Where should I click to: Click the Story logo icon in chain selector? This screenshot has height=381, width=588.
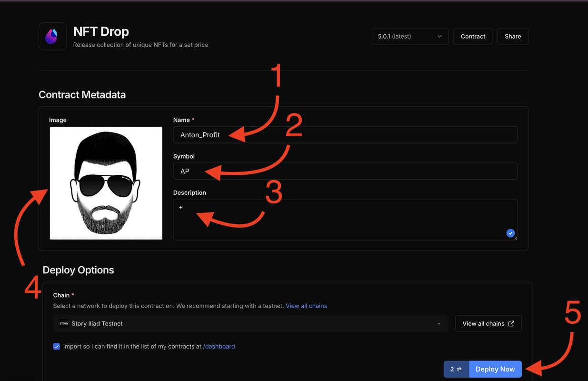click(64, 323)
